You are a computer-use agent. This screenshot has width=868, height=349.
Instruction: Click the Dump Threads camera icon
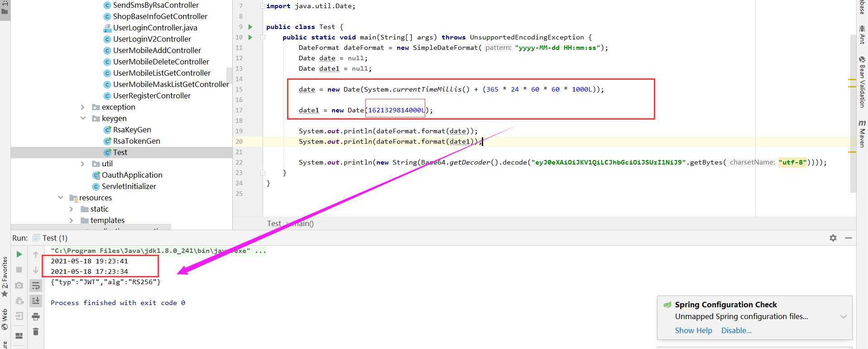click(x=19, y=285)
